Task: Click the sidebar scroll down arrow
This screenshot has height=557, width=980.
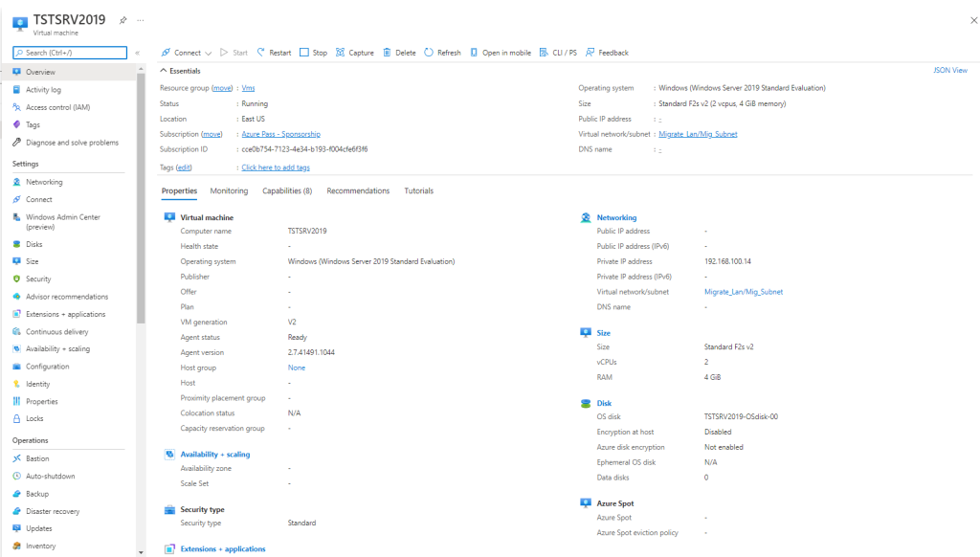Action: (141, 552)
